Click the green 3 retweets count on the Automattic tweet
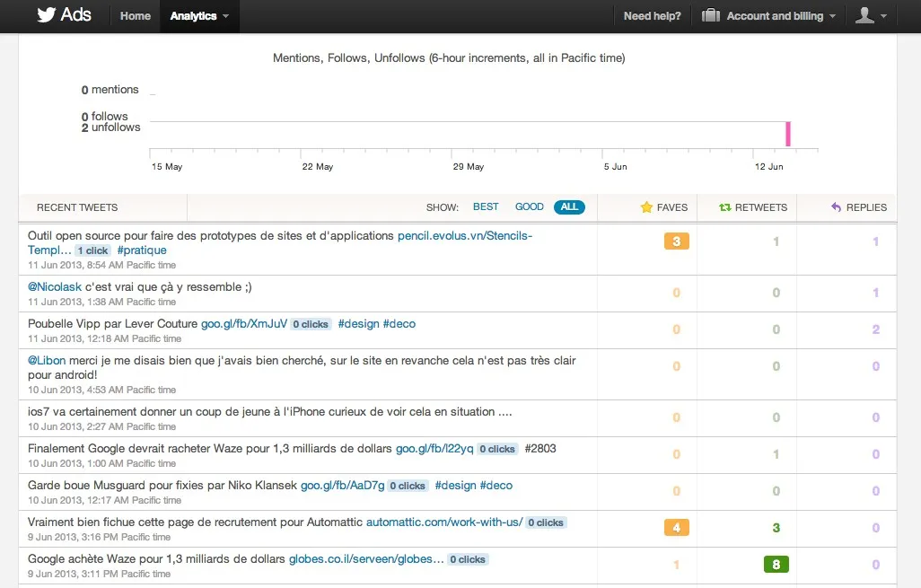This screenshot has width=921, height=588. [x=776, y=528]
